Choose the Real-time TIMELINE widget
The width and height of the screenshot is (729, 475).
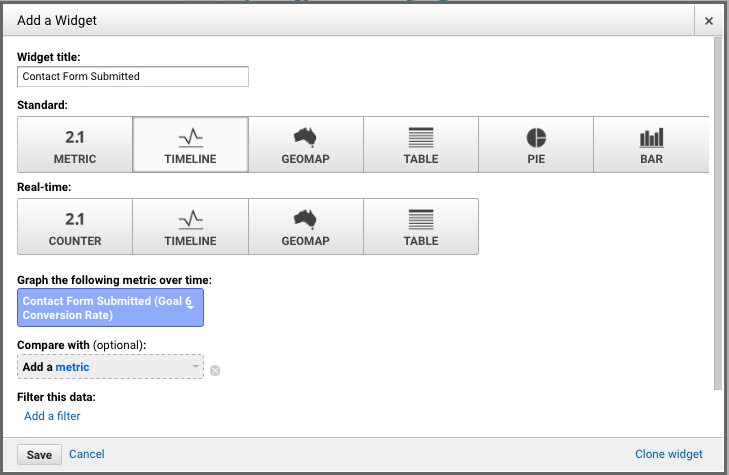point(190,227)
